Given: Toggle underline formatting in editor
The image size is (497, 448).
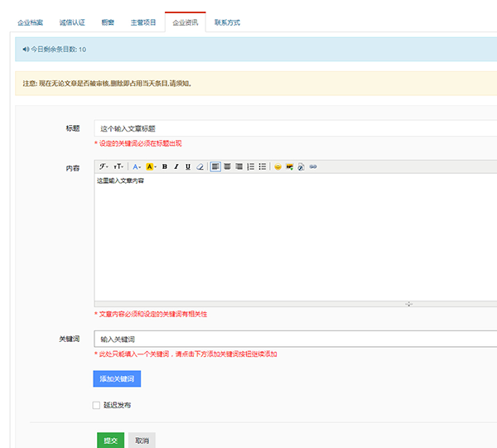Looking at the screenshot, I should (188, 166).
